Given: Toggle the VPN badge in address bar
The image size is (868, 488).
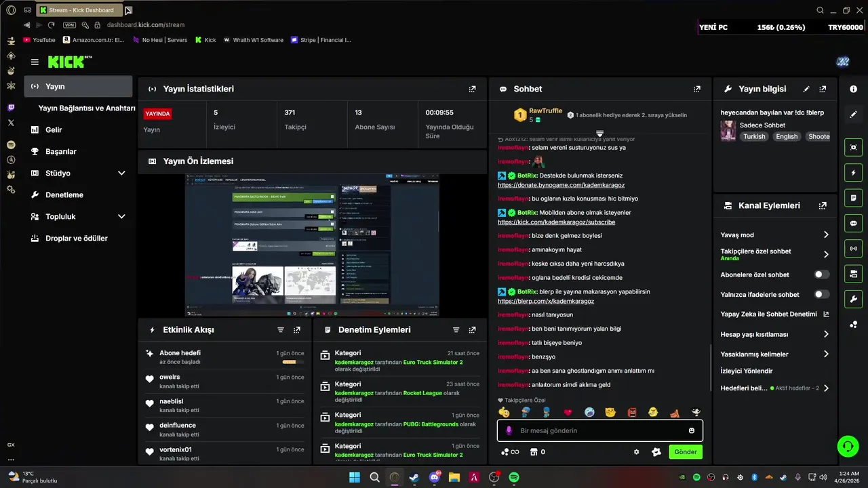Looking at the screenshot, I should click(69, 25).
